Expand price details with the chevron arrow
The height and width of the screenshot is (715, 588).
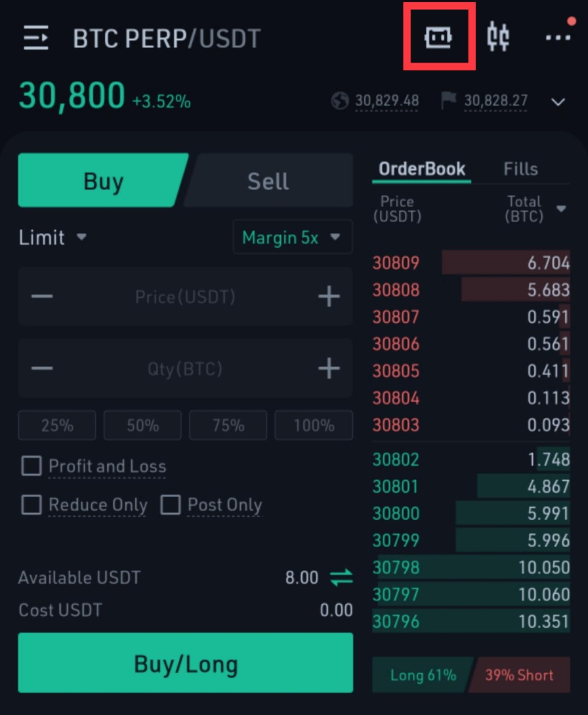[x=558, y=102]
